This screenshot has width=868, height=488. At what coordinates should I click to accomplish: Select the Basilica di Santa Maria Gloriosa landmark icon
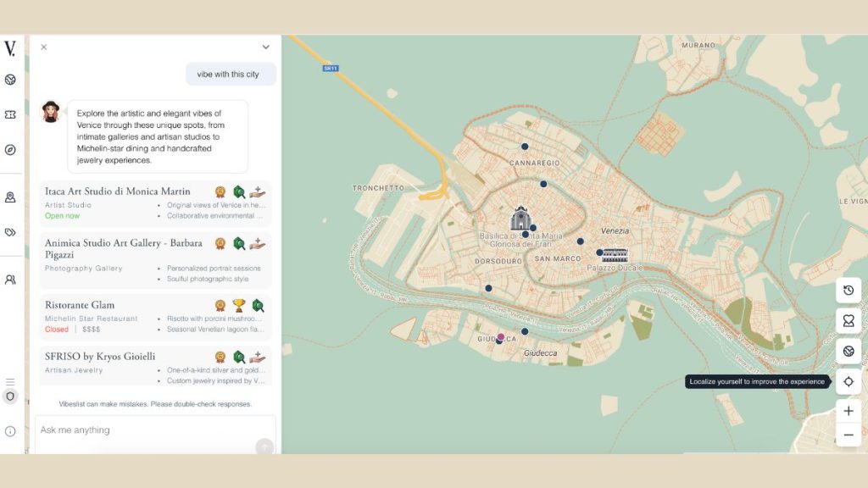[520, 218]
